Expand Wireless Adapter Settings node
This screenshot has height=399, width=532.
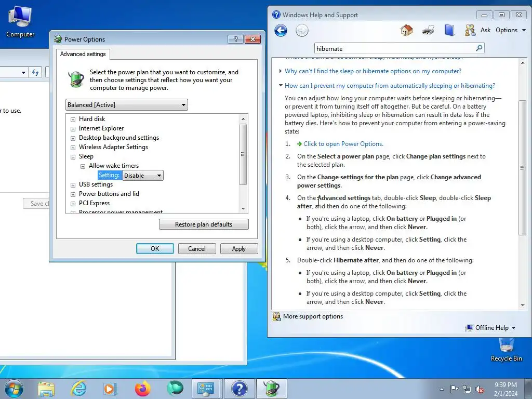pos(73,148)
